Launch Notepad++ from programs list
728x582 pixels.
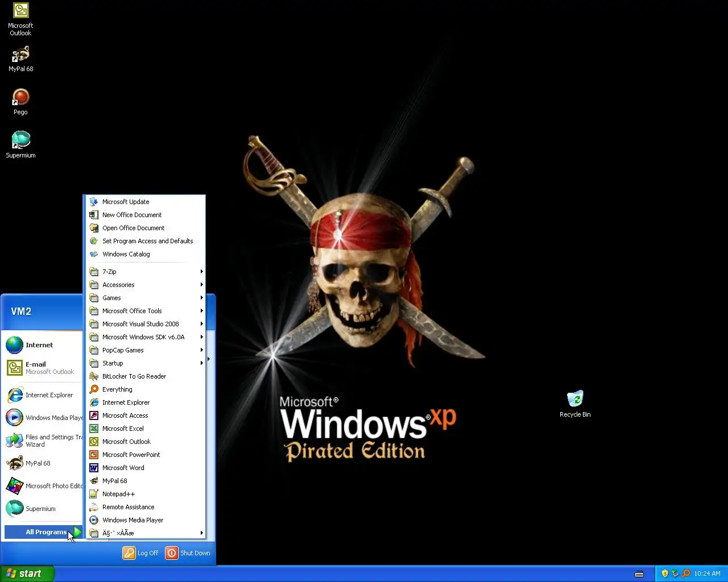tap(145, 494)
